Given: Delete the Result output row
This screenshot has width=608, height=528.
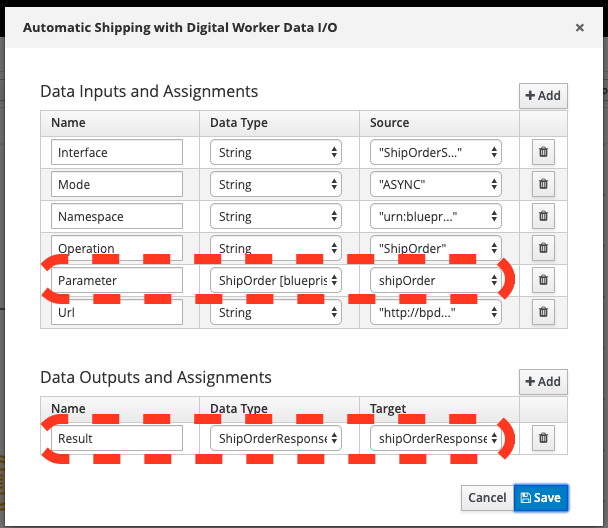Looking at the screenshot, I should click(543, 438).
